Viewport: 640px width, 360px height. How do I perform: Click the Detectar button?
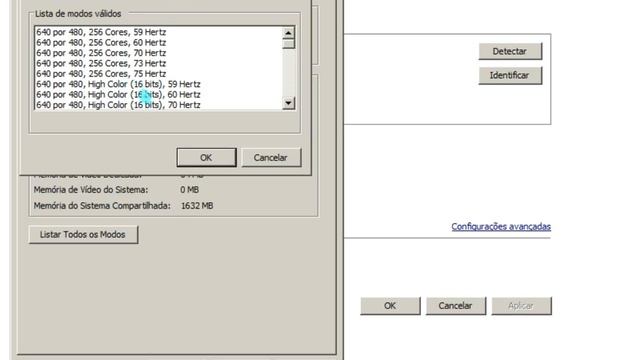pos(510,51)
